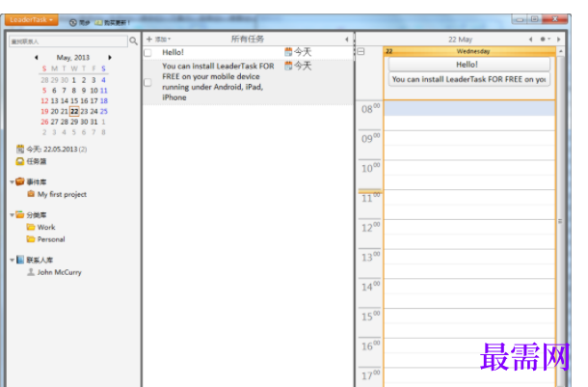
Task: Select the install LeaderTask FOR FREE task
Action: pyautogui.click(x=249, y=82)
